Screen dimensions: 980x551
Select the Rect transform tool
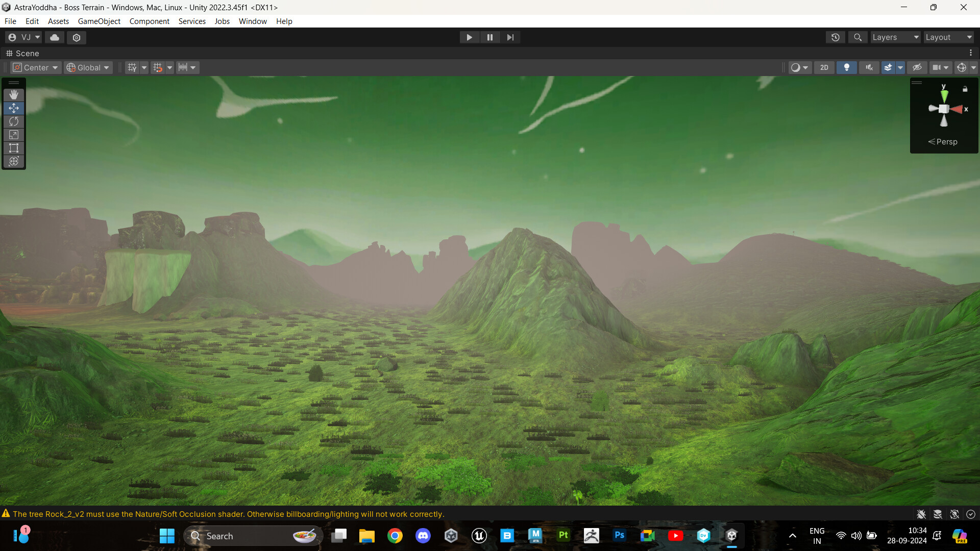(x=14, y=148)
